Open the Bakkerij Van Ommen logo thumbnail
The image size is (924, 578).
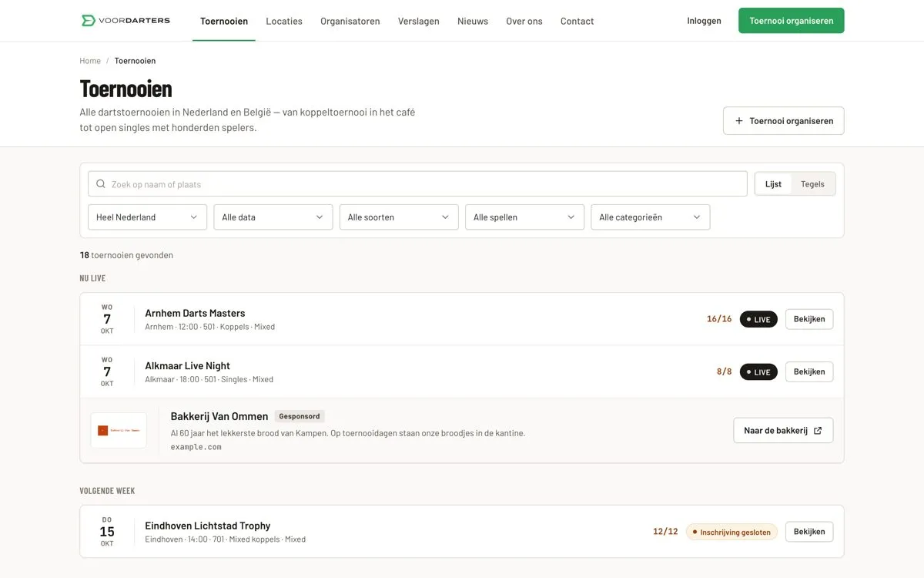click(119, 430)
